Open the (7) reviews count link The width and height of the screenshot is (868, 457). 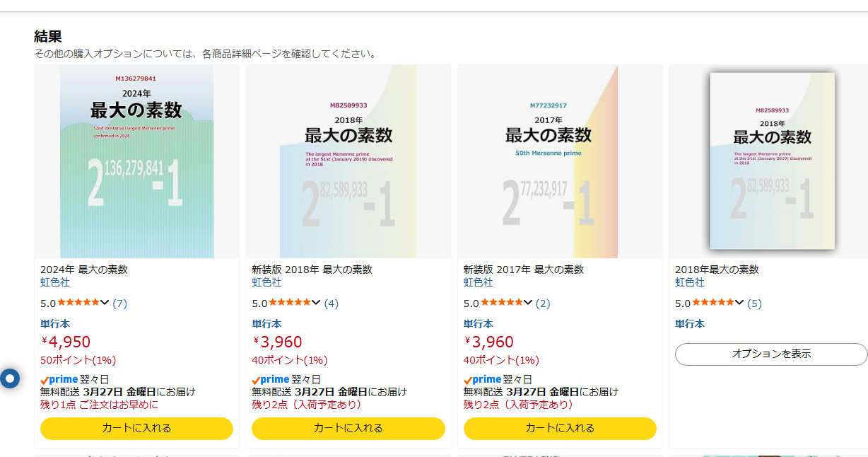[120, 303]
